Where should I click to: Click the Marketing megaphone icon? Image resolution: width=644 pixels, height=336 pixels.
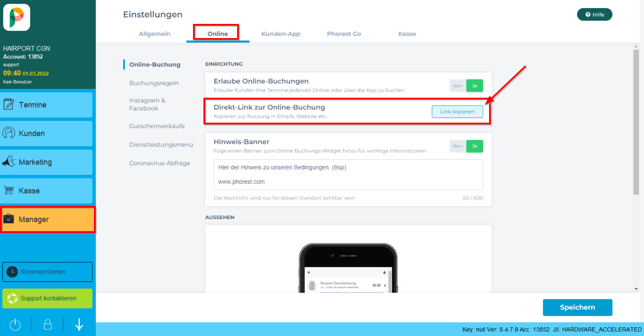9,162
